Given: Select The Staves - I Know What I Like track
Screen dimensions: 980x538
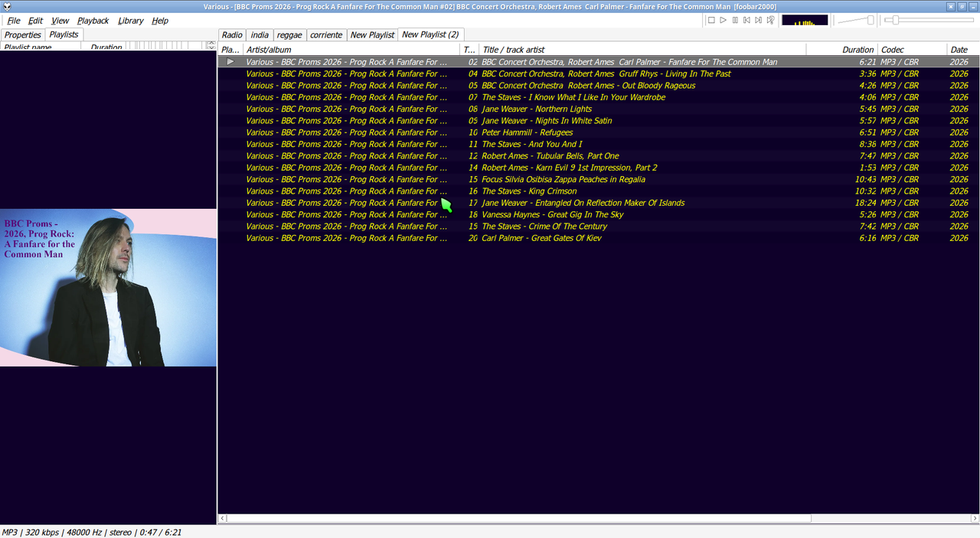Looking at the screenshot, I should 599,97.
